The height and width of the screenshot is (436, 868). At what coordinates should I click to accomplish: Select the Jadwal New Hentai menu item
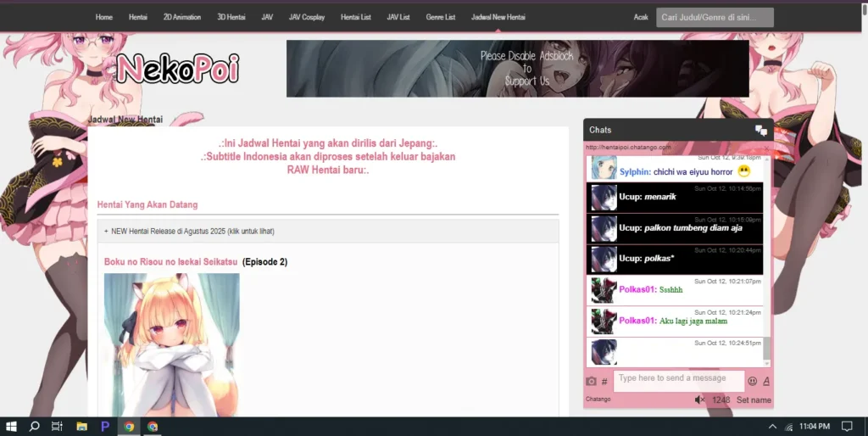click(x=498, y=17)
